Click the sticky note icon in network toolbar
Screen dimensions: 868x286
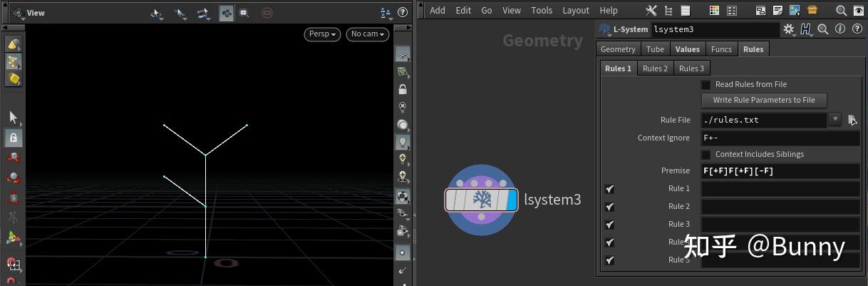click(779, 10)
